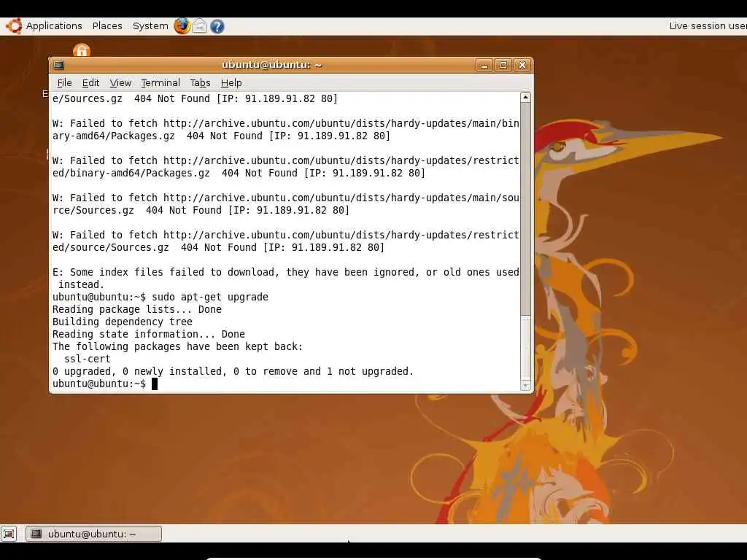Click terminal scrollbar up arrow
The height and width of the screenshot is (560, 747).
coord(525,97)
